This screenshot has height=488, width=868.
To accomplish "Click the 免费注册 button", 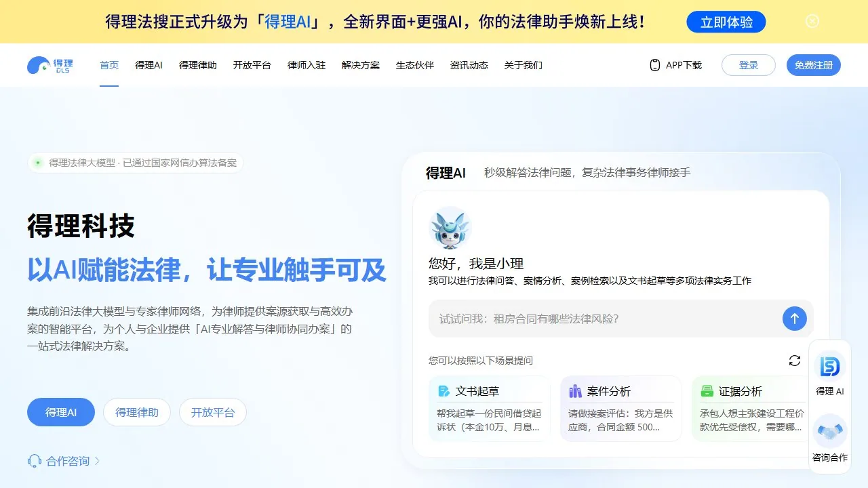I will click(x=814, y=65).
